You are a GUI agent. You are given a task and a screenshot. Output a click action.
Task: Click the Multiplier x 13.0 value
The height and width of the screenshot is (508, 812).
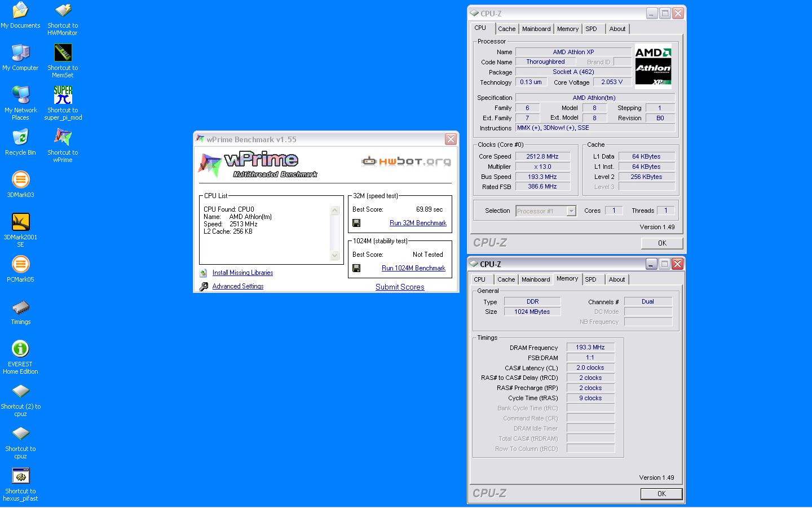pyautogui.click(x=542, y=167)
